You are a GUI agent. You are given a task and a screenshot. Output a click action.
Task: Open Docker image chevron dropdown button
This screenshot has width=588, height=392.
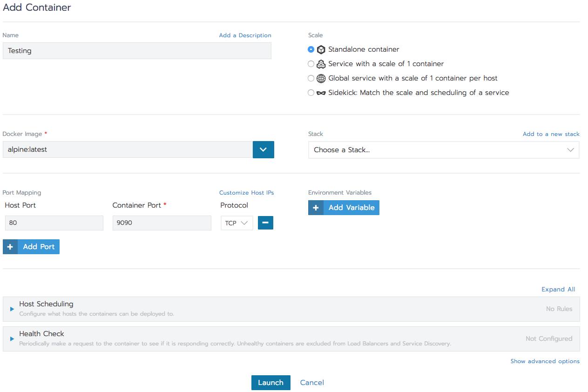[x=263, y=150]
